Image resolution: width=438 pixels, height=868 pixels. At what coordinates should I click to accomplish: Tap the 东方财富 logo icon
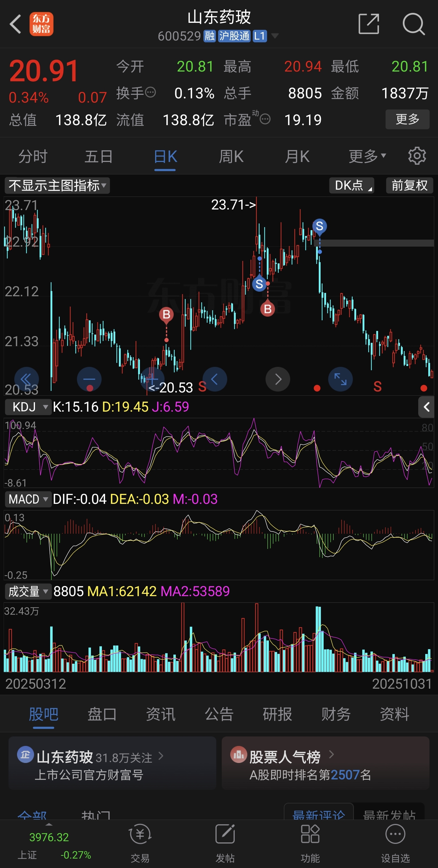coord(41,24)
